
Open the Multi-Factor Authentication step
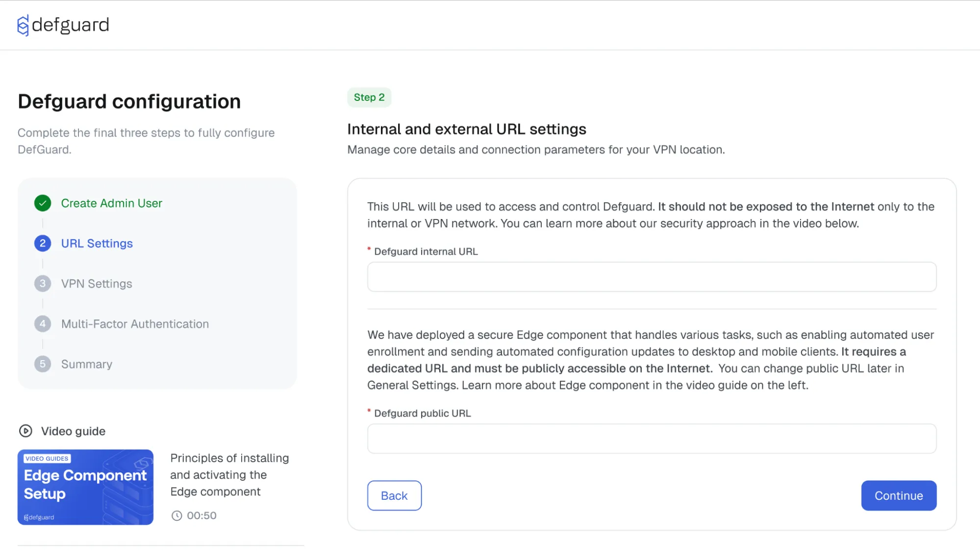point(135,324)
